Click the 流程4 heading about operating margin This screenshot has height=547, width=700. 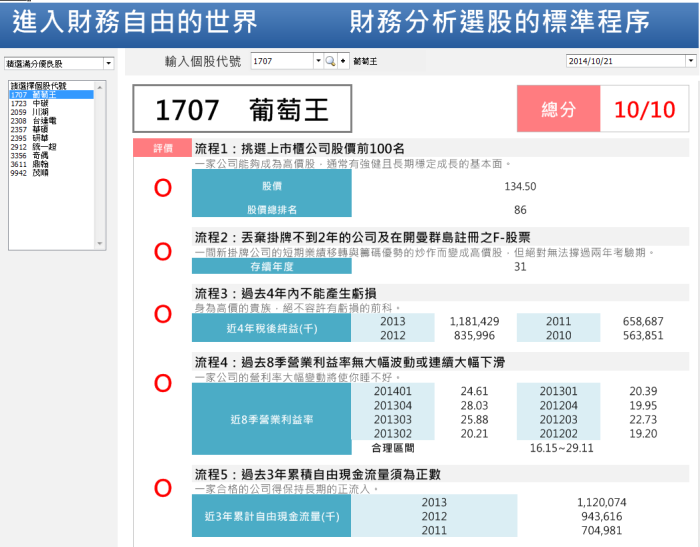pyautogui.click(x=350, y=362)
